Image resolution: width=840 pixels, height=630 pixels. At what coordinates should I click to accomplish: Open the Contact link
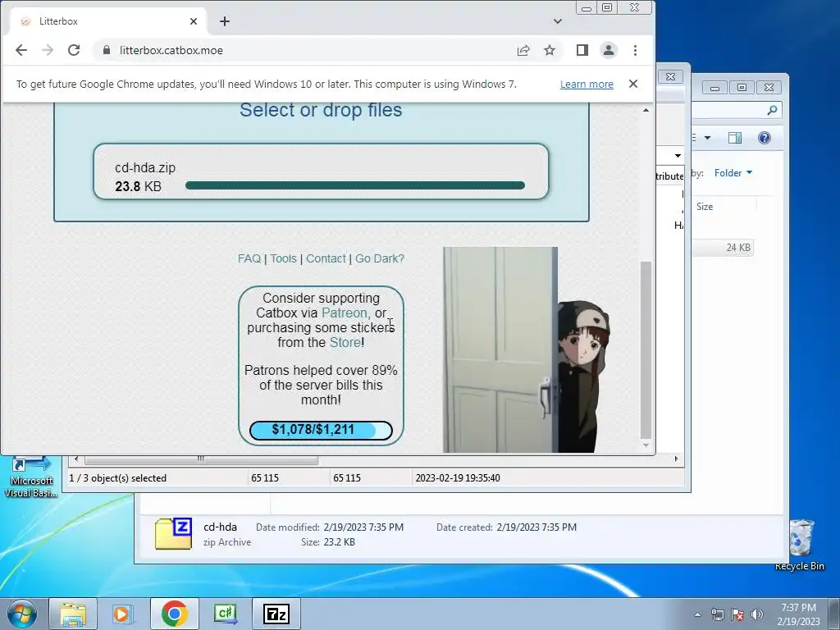tap(326, 258)
